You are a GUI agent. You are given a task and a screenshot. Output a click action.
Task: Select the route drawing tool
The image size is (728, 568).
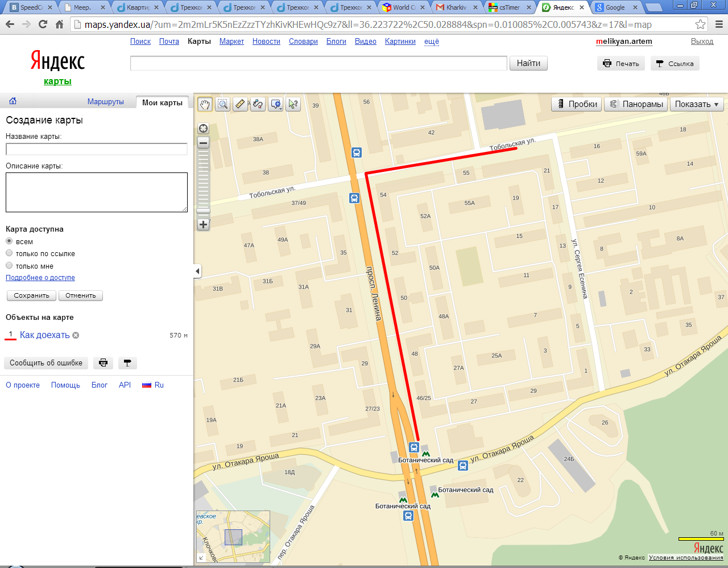(258, 104)
